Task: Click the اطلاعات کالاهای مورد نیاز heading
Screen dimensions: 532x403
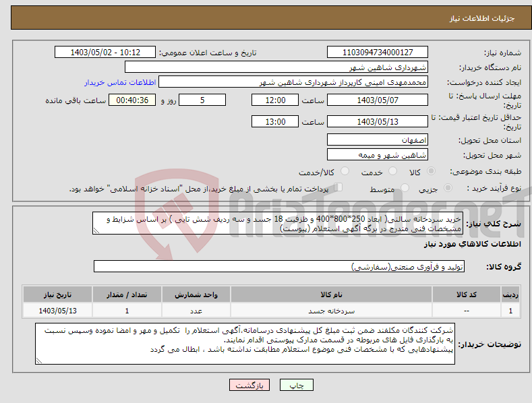Action: [x=472, y=244]
